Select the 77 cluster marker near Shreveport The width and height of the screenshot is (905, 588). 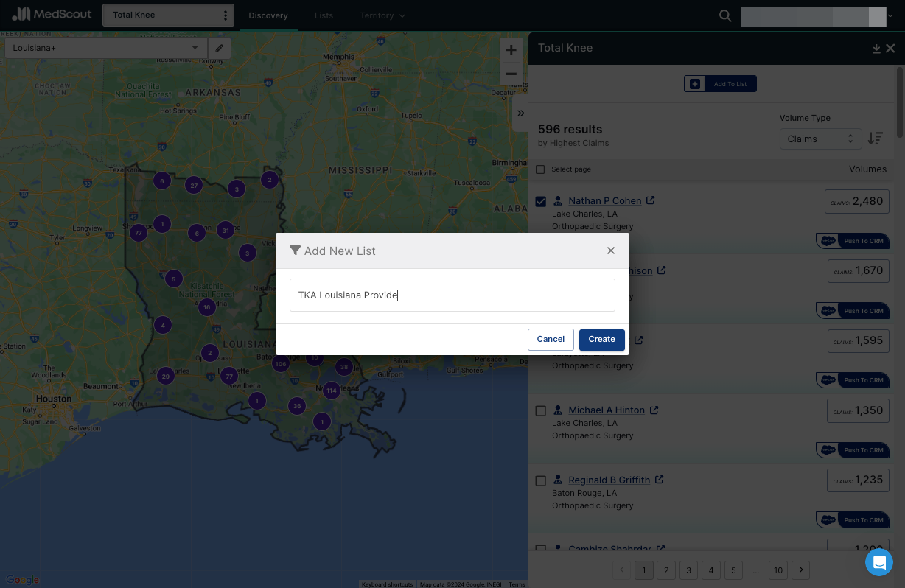tap(138, 233)
